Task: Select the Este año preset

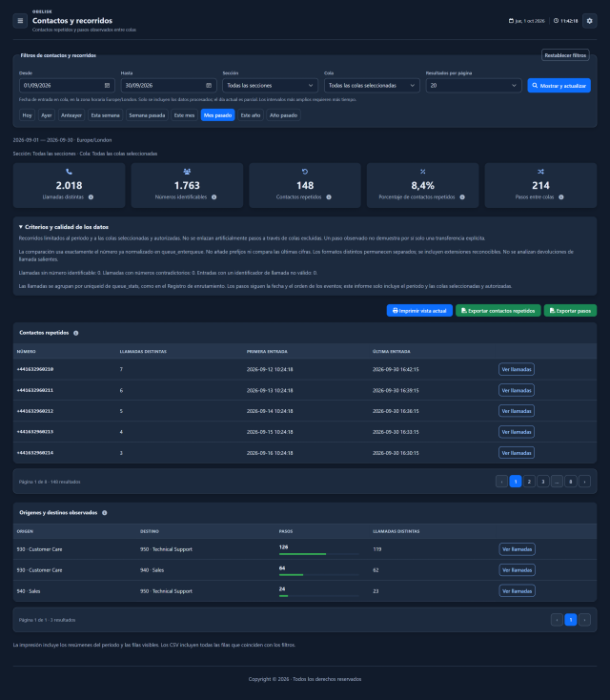Action: pyautogui.click(x=251, y=115)
